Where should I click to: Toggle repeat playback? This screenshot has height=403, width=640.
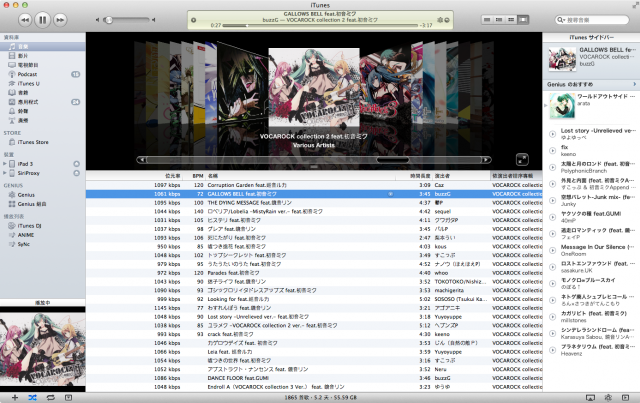[51, 398]
